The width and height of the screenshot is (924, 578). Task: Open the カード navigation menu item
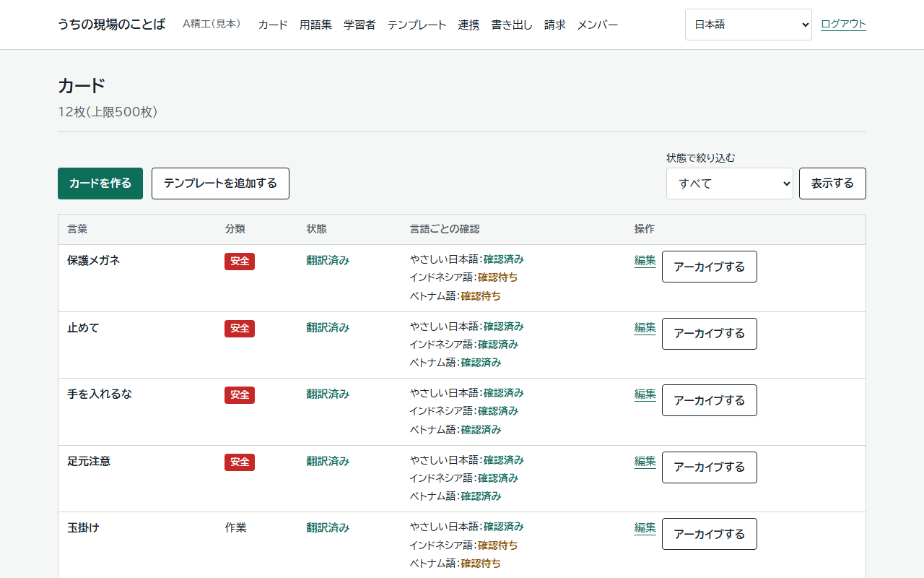tap(273, 25)
